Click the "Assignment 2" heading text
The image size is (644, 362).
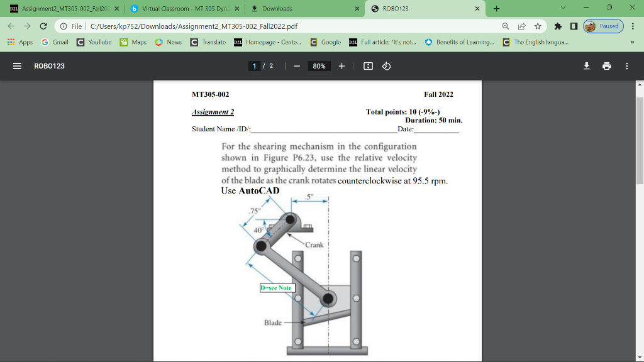[x=213, y=112]
